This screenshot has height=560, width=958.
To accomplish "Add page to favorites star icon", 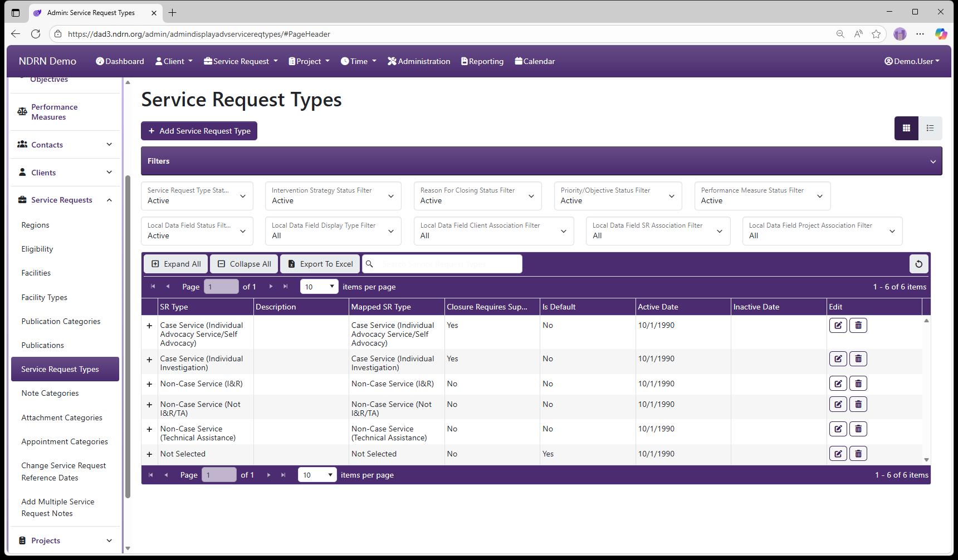I will [x=876, y=34].
